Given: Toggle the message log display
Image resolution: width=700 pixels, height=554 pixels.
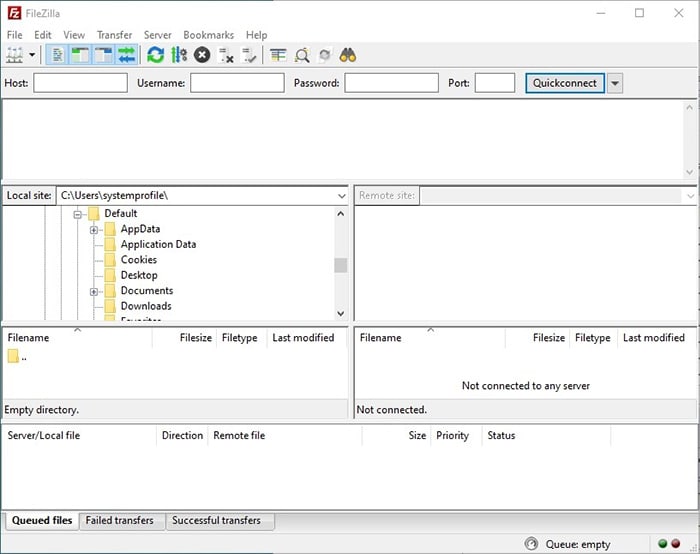Looking at the screenshot, I should click(57, 55).
